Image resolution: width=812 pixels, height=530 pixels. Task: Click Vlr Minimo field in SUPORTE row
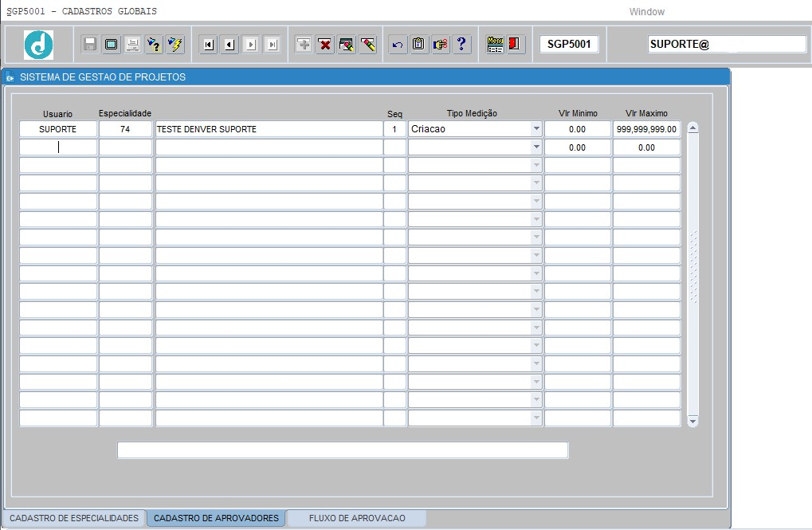pos(578,129)
